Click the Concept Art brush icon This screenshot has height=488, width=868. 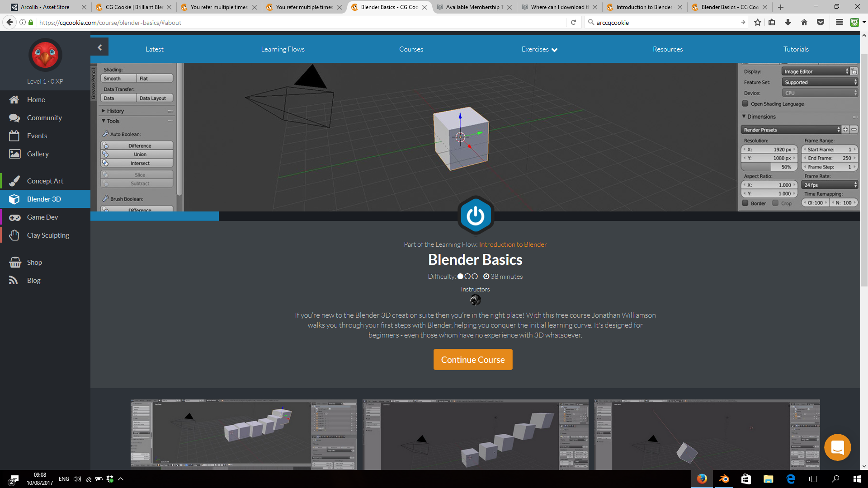click(14, 181)
